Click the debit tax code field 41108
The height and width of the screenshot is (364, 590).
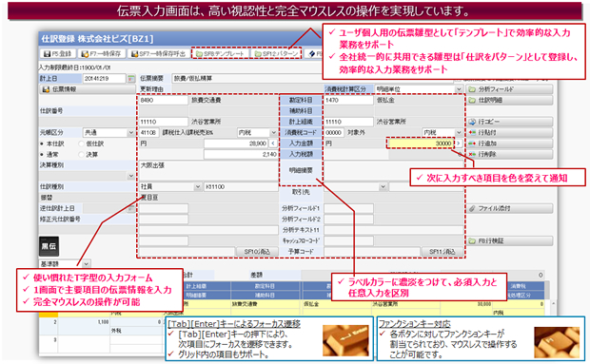(148, 133)
